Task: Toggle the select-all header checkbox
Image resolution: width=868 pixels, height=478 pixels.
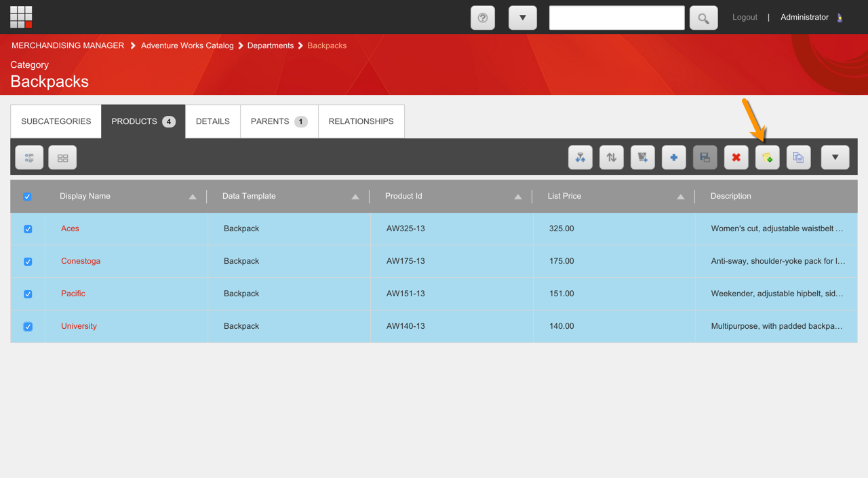Action: [x=28, y=197]
